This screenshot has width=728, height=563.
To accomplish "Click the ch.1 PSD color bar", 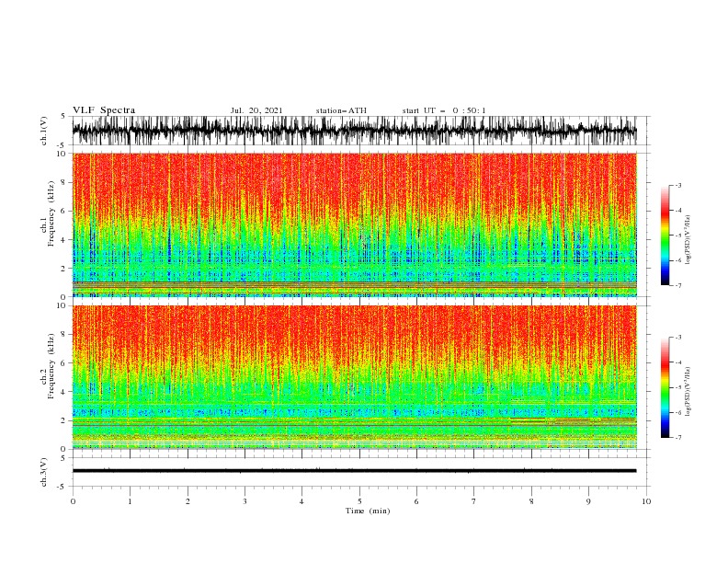I will 665,235.
